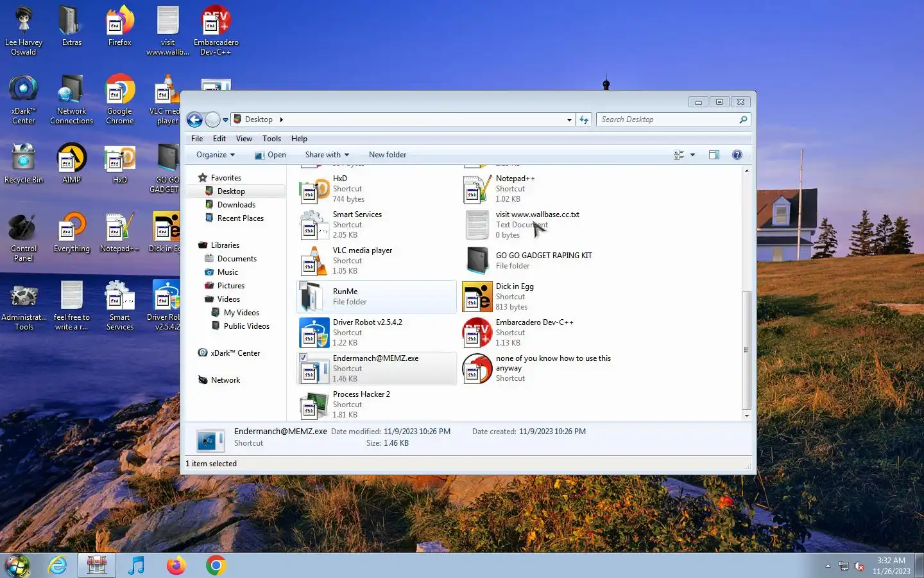Check the RunMe folder checkbox
This screenshot has width=924, height=578.
point(304,286)
